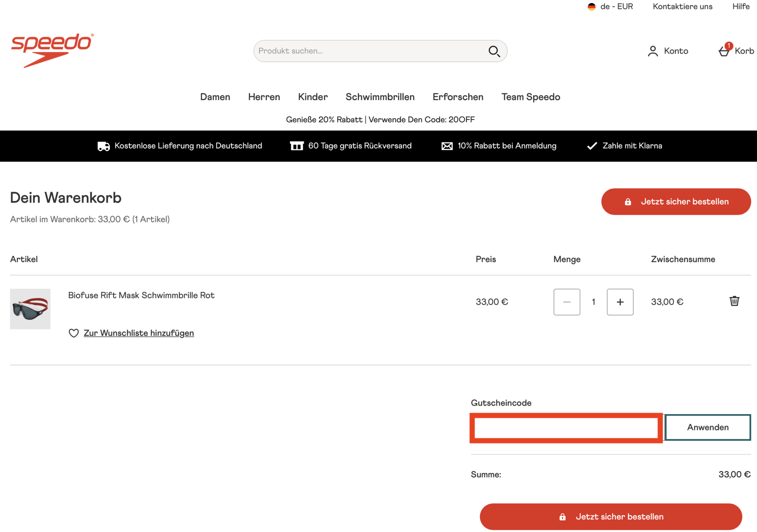Screen dimensions: 757x532
Task: Decrease quantity with minus button
Action: (x=567, y=302)
